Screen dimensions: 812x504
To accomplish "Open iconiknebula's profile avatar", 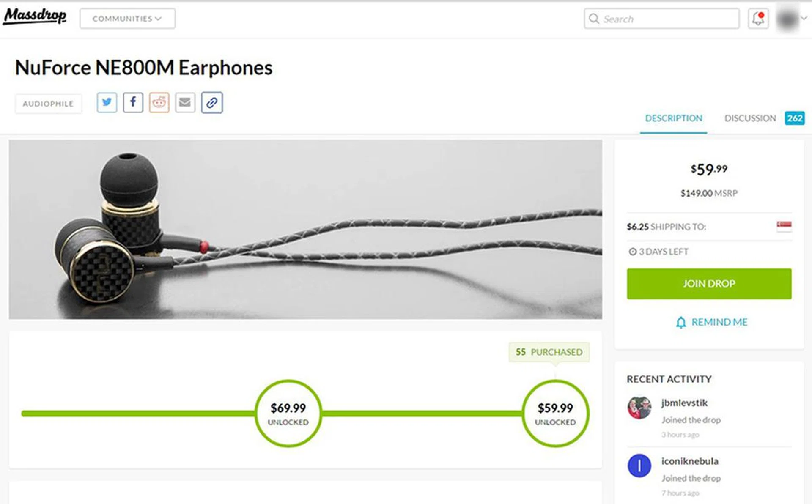I will coord(639,466).
